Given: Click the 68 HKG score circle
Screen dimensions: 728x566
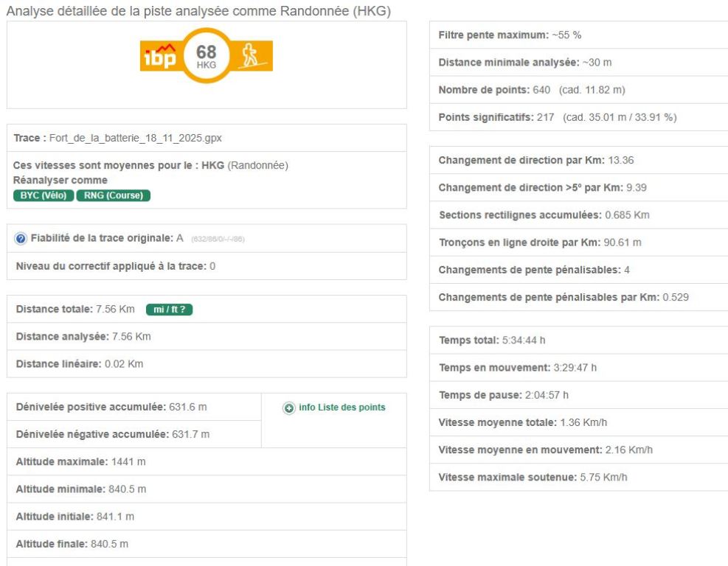Looking at the screenshot, I should point(207,55).
